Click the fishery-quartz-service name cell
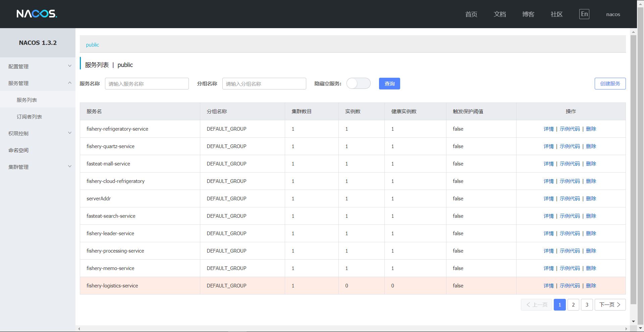Viewport: 644px width, 332px height. [x=140, y=146]
